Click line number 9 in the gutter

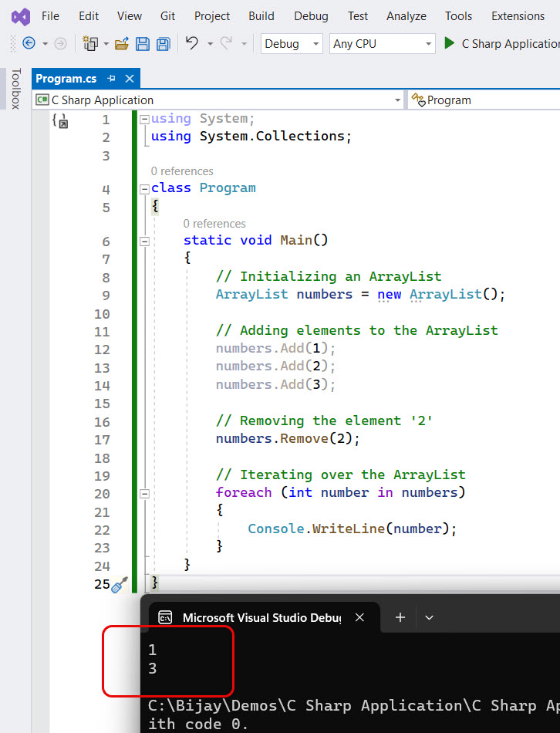(106, 296)
